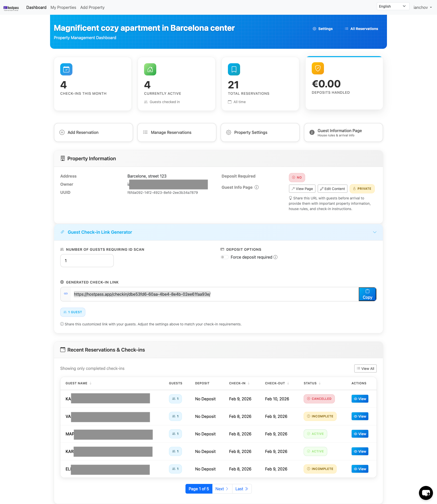Viewport: 437px width, 504px height.
Task: Click the info icon beside Guest Info Page
Action: click(x=257, y=187)
